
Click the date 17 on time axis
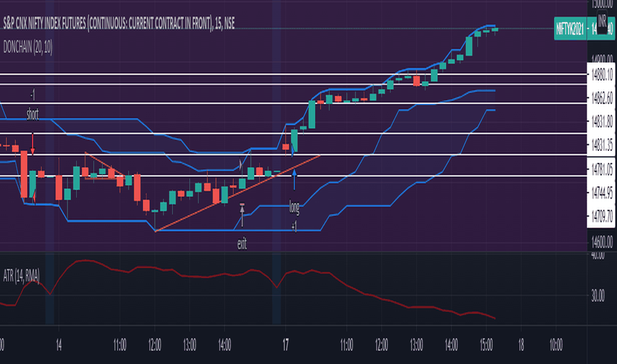pyautogui.click(x=286, y=345)
